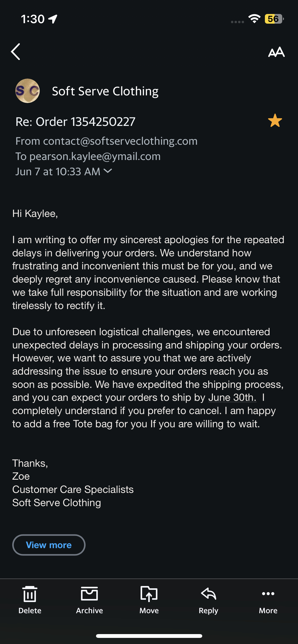Tap the underlined June 30th date link

[232, 398]
